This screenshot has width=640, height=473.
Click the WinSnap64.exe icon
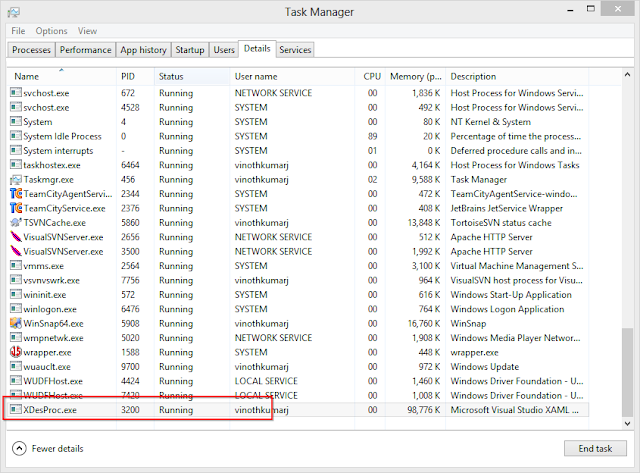point(16,323)
